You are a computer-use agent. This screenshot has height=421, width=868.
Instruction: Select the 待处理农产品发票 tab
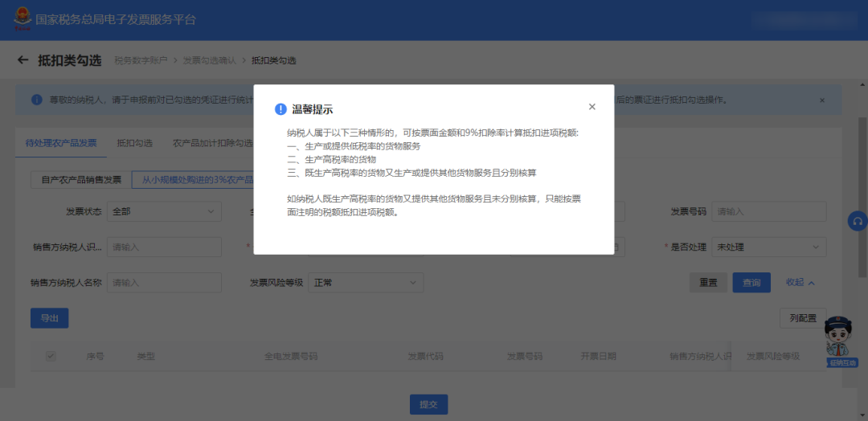coord(61,143)
